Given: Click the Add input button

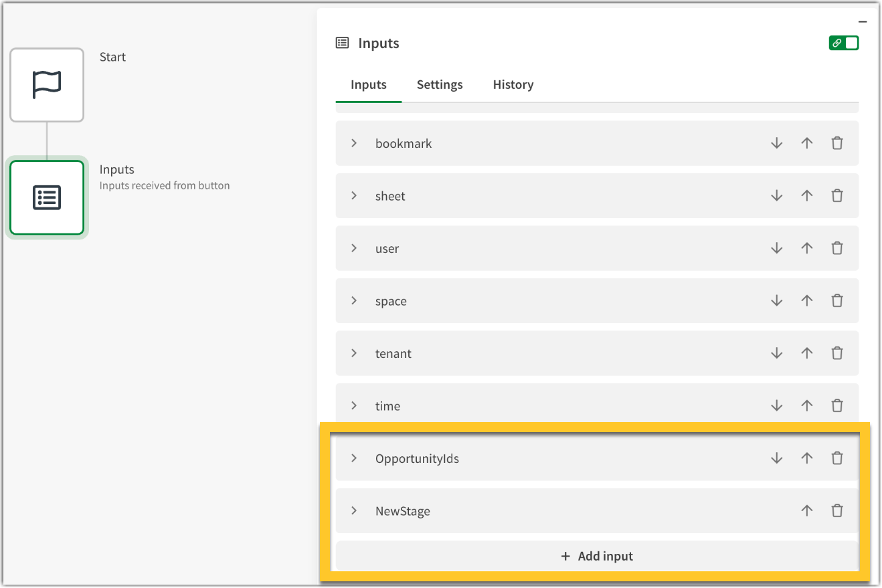Looking at the screenshot, I should [597, 557].
